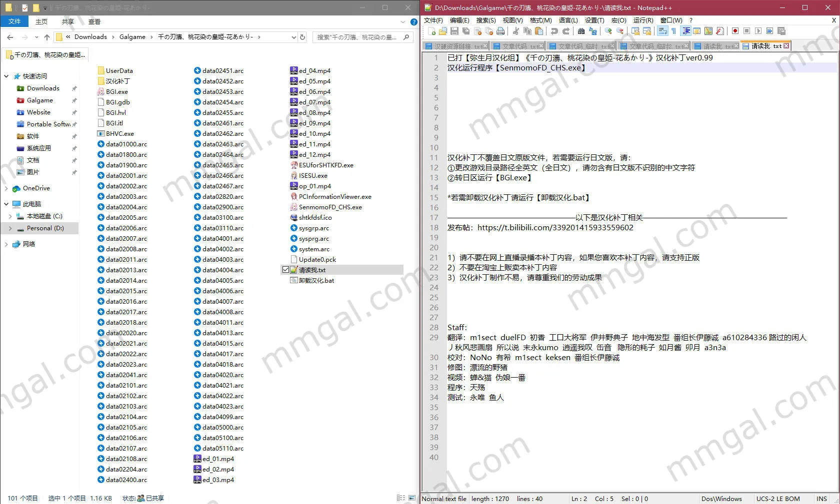Expand 此电脑 in the navigation pane
Image resolution: width=840 pixels, height=504 pixels.
(6, 204)
